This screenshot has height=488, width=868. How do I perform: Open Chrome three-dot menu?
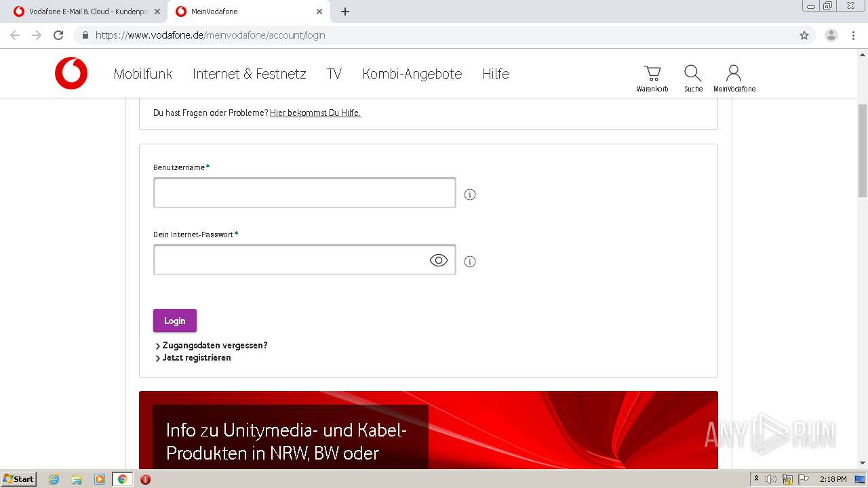point(854,35)
